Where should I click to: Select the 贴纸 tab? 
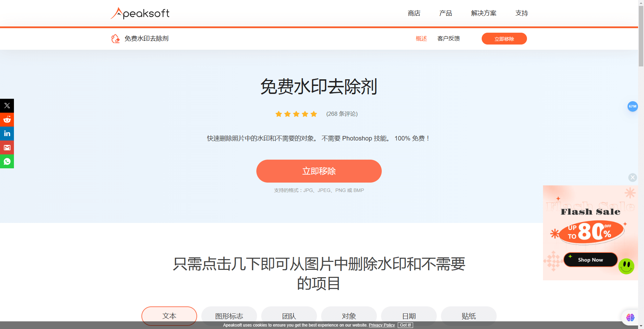469,316
